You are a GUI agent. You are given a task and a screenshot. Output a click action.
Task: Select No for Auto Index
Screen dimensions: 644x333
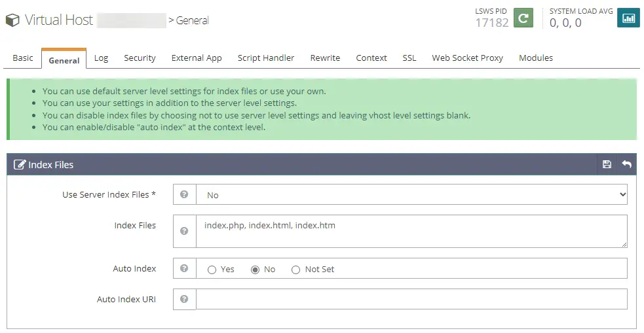coord(256,270)
